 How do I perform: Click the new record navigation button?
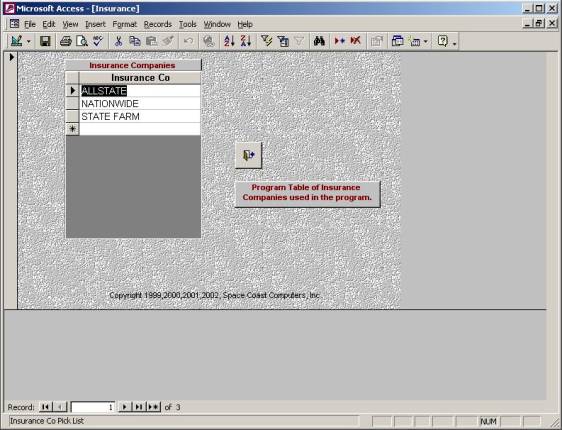tap(154, 407)
